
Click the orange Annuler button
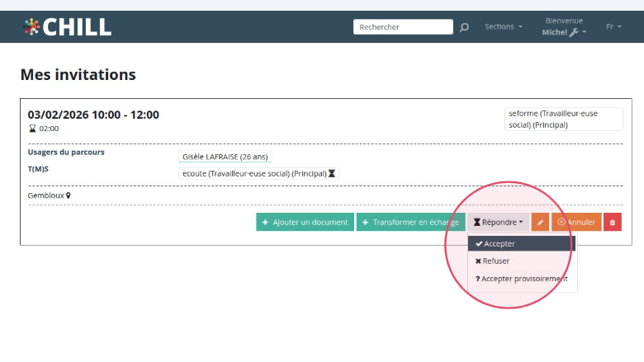pos(576,222)
